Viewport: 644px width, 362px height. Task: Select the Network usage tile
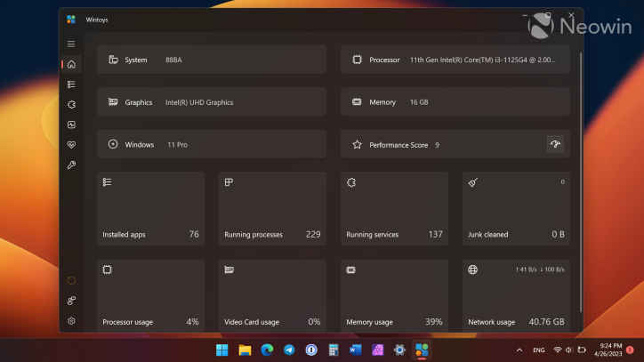(516, 295)
